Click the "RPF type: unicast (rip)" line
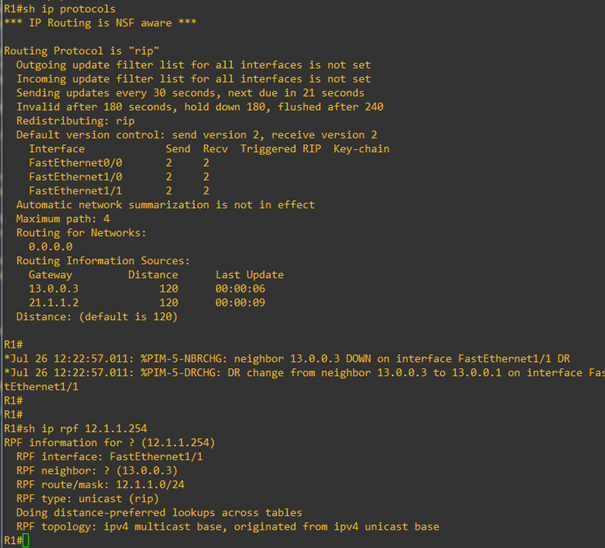 (88, 498)
